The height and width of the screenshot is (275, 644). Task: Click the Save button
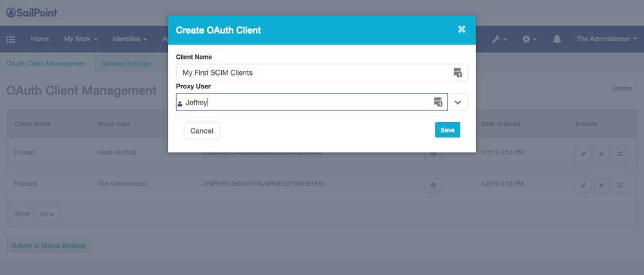[447, 130]
